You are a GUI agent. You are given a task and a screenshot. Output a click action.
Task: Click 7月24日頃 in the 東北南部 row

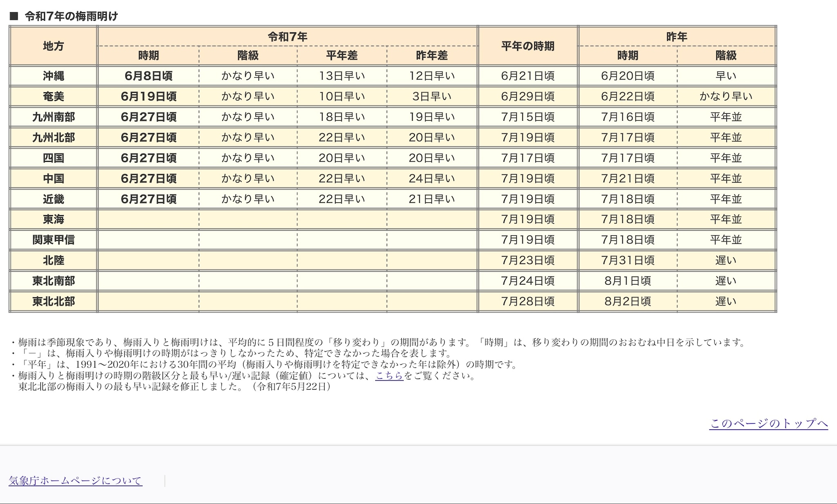coord(528,281)
